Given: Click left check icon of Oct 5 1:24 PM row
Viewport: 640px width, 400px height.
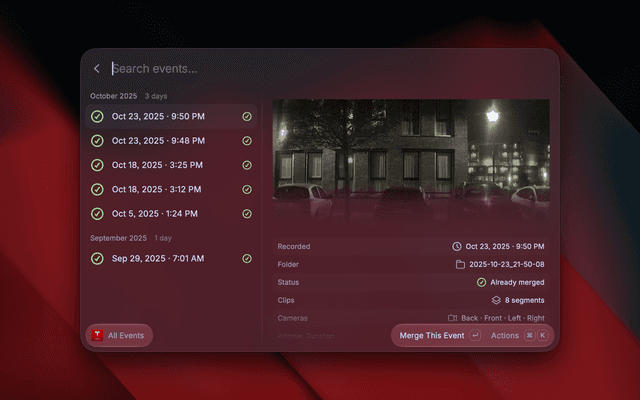Looking at the screenshot, I should pos(97,213).
